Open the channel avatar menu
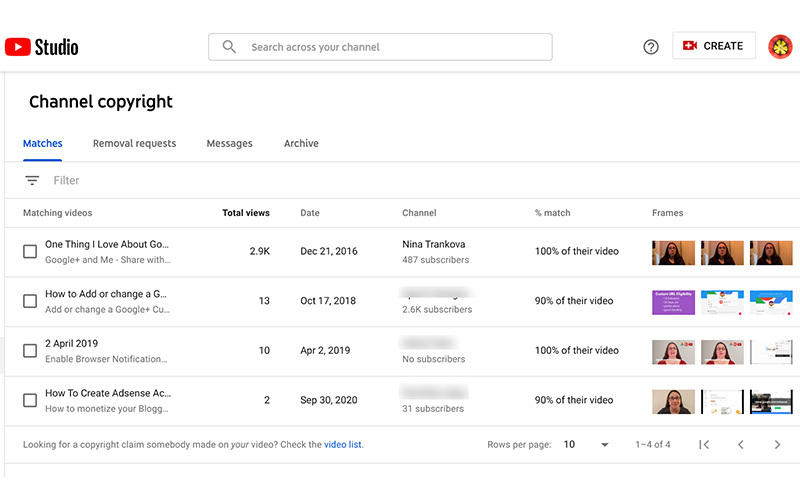Viewport: 800px width, 500px height. pyautogui.click(x=780, y=47)
